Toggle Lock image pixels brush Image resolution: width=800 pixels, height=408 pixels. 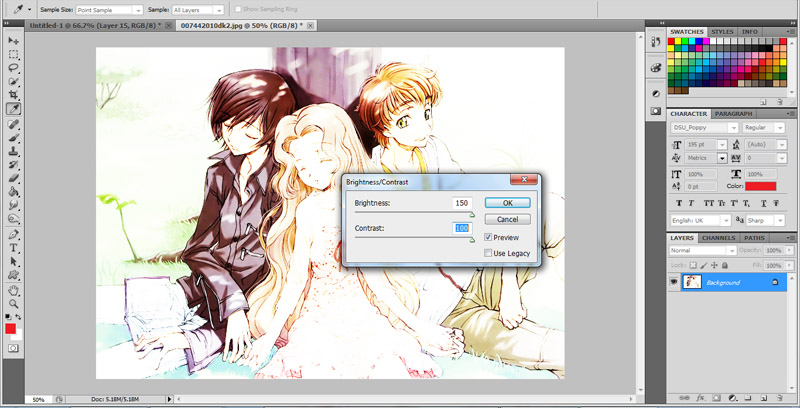click(x=704, y=265)
